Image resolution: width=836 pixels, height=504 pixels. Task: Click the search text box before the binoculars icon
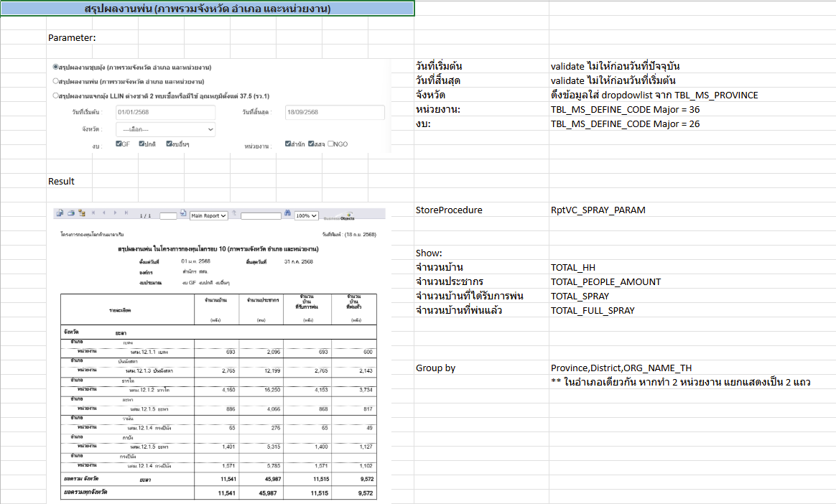tap(261, 216)
